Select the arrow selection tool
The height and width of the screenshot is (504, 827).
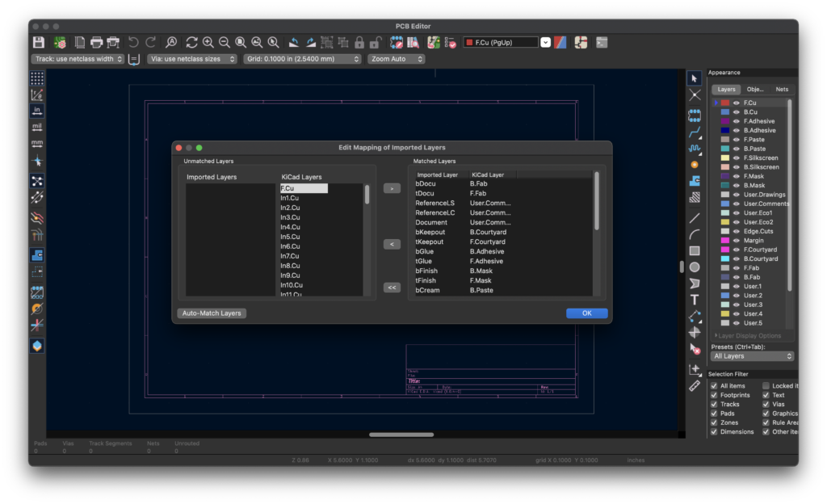click(x=695, y=78)
